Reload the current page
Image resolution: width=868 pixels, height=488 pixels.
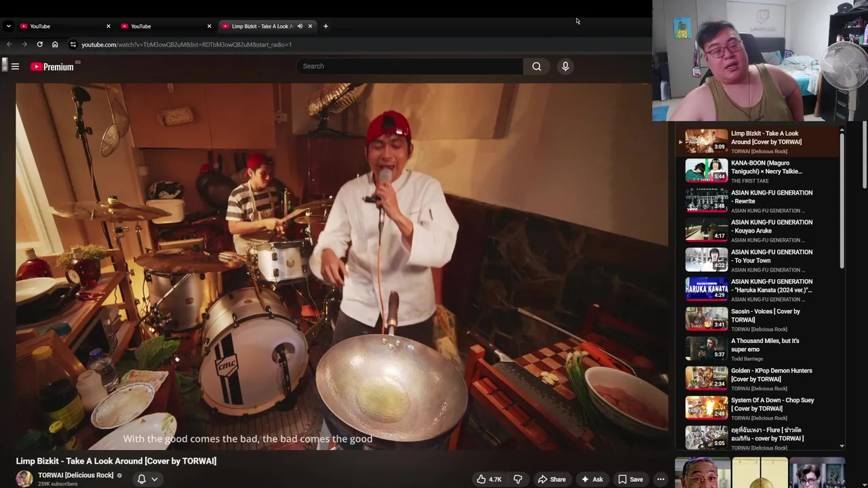(x=40, y=45)
